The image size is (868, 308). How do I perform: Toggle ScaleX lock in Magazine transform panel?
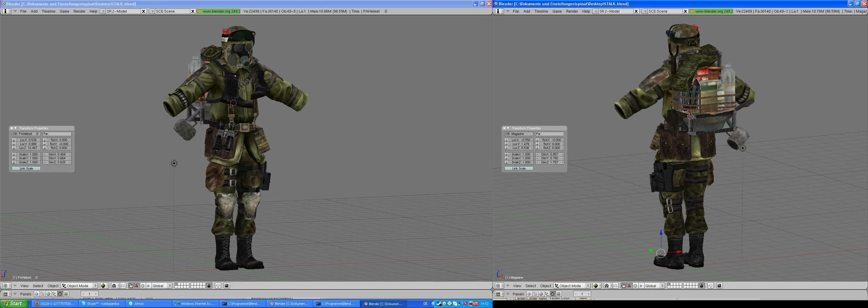506,154
